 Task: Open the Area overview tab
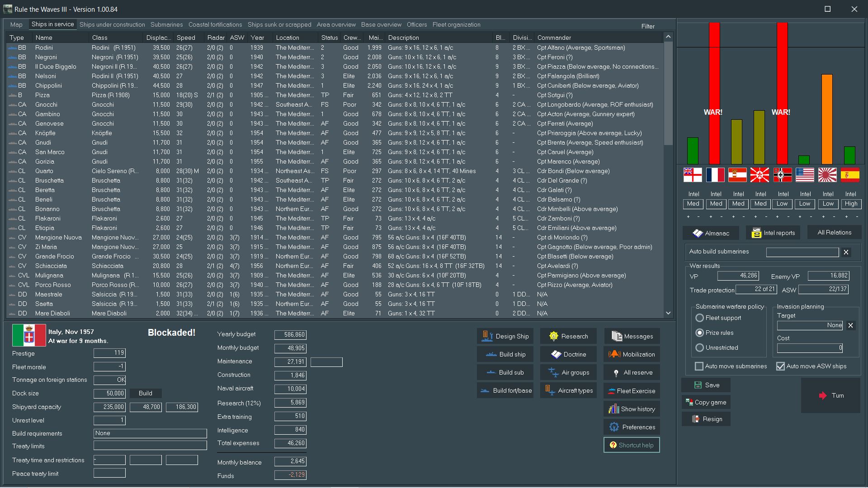pos(336,24)
